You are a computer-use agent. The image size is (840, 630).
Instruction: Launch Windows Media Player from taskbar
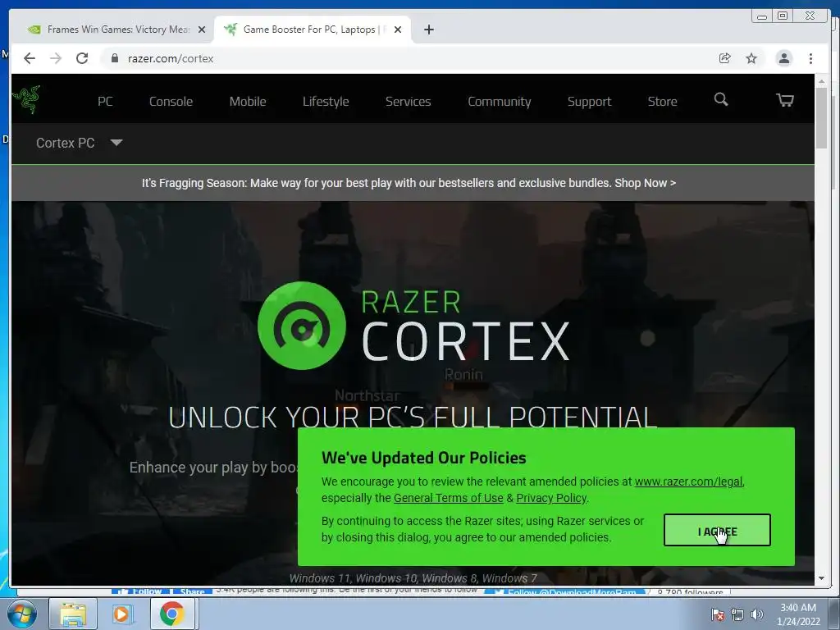click(x=121, y=614)
